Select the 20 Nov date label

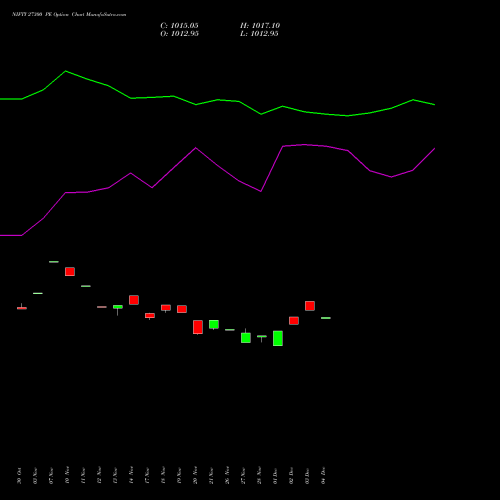pyautogui.click(x=195, y=476)
